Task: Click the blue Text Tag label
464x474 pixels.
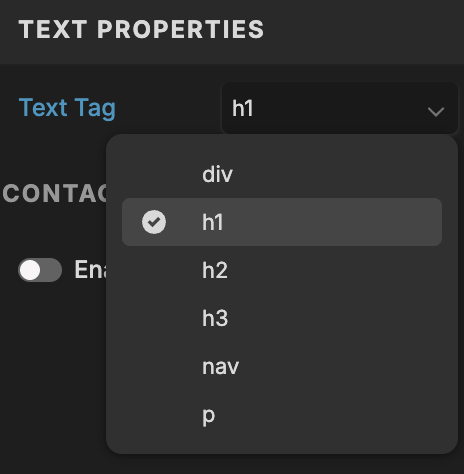Action: pos(67,108)
